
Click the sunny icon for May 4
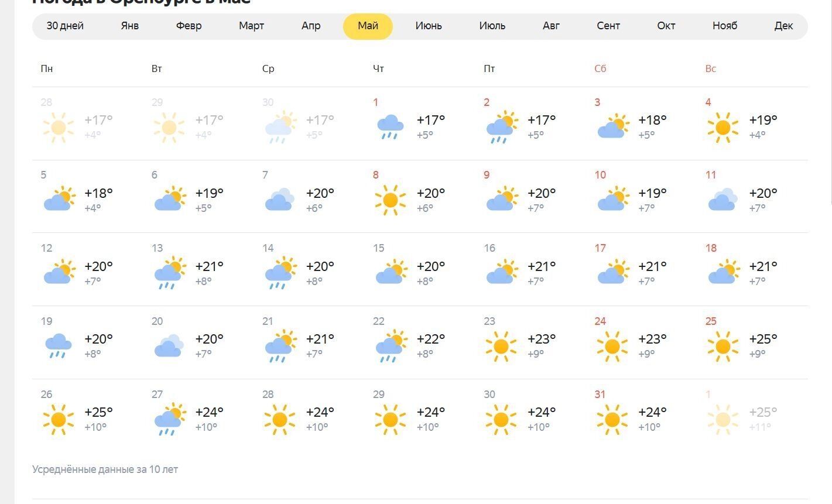click(723, 127)
